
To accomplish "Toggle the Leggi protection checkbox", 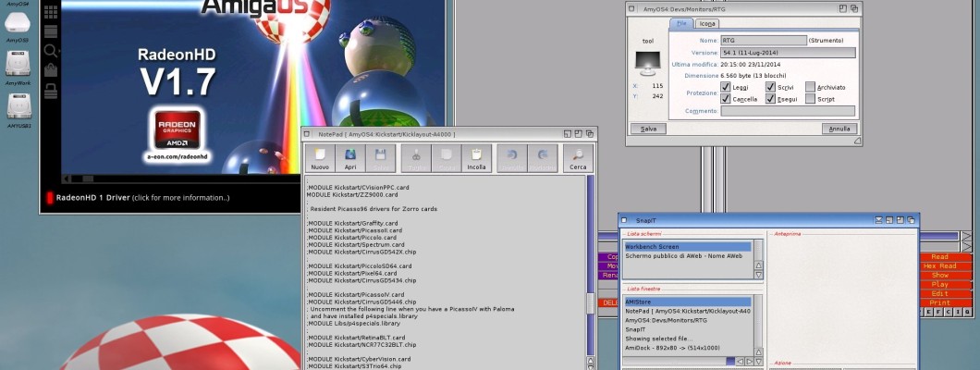I will point(726,87).
